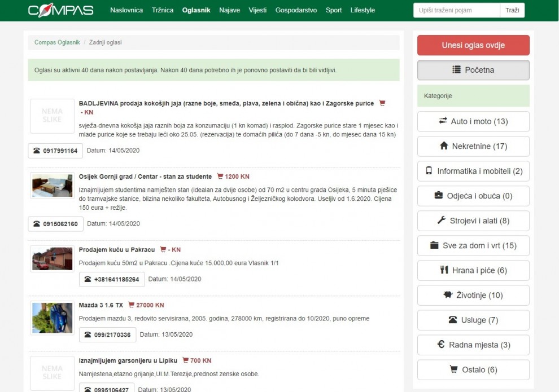
Task: Open the Životinje piggy-bank category
Action: (473, 295)
